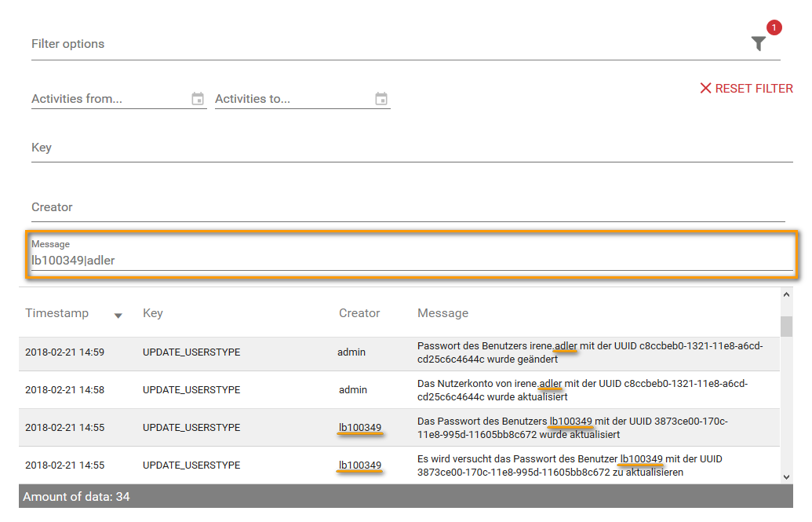Image resolution: width=812 pixels, height=522 pixels.
Task: Toggle the Timestamp sort arrow
Action: pos(118,315)
